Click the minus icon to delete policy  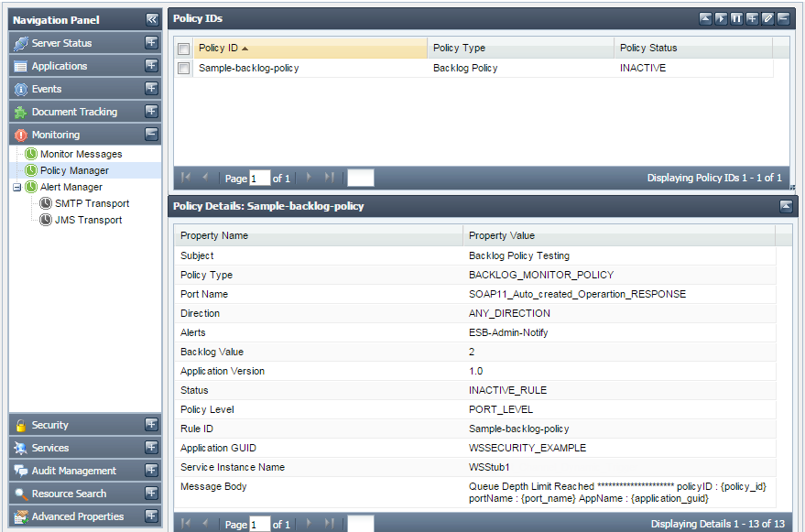click(783, 18)
